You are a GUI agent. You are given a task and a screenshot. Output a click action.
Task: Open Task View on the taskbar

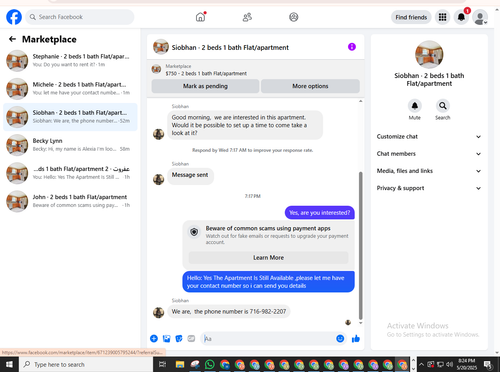[162, 364]
